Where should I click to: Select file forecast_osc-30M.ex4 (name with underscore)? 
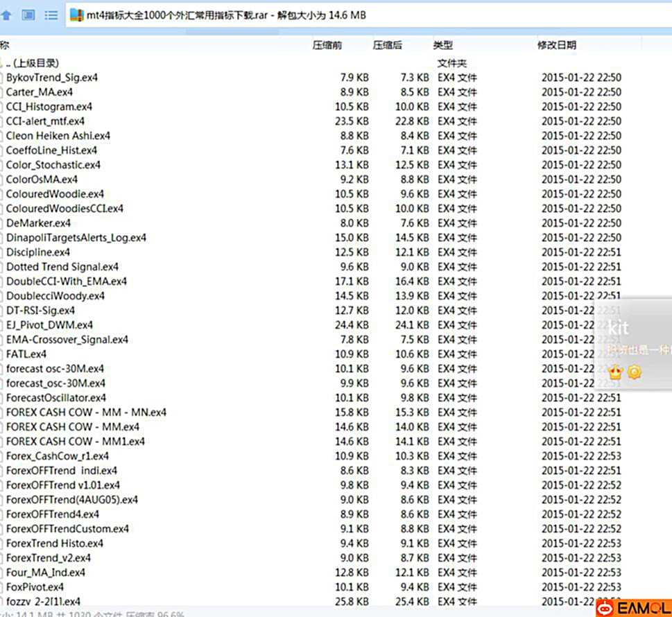pos(55,383)
